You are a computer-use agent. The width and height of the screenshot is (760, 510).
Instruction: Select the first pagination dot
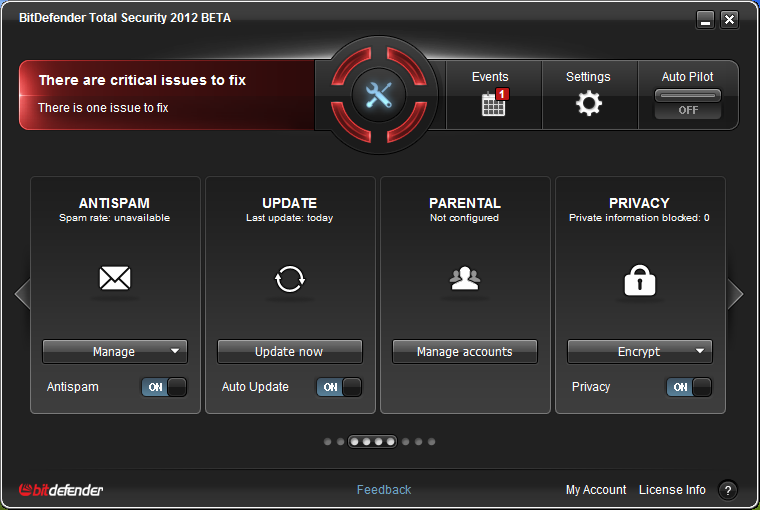tap(328, 442)
